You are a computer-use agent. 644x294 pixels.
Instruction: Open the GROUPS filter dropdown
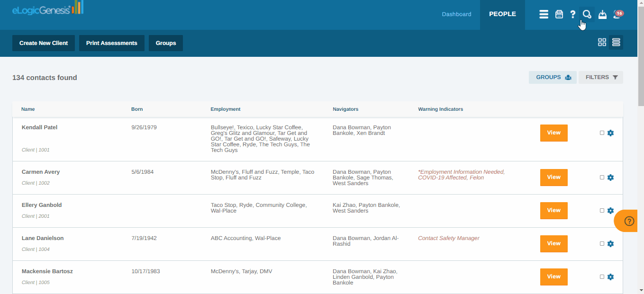pos(553,77)
